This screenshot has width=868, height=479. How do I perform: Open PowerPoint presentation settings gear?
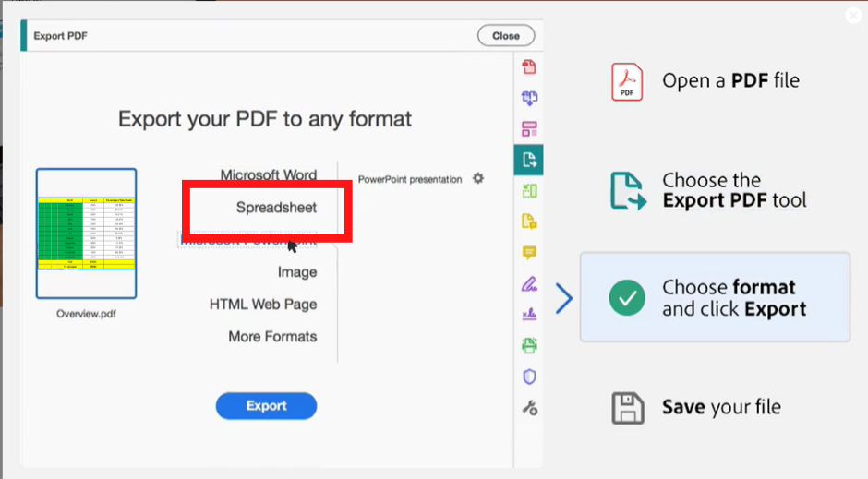477,178
